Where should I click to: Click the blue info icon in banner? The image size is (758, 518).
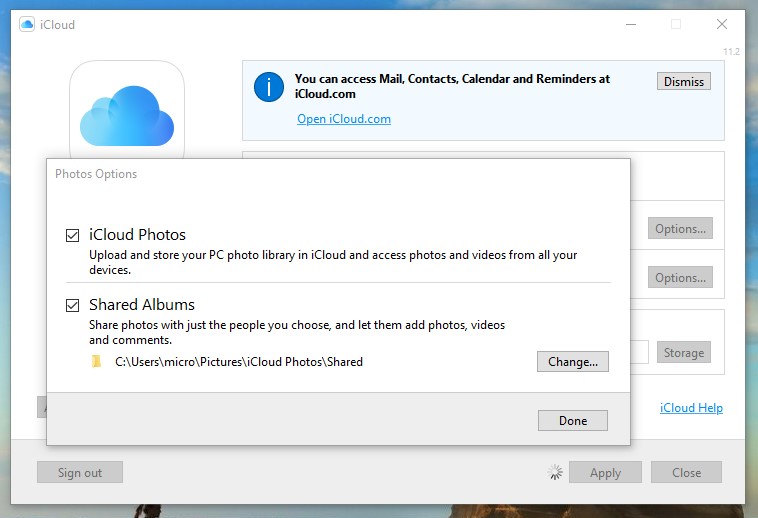pos(269,87)
